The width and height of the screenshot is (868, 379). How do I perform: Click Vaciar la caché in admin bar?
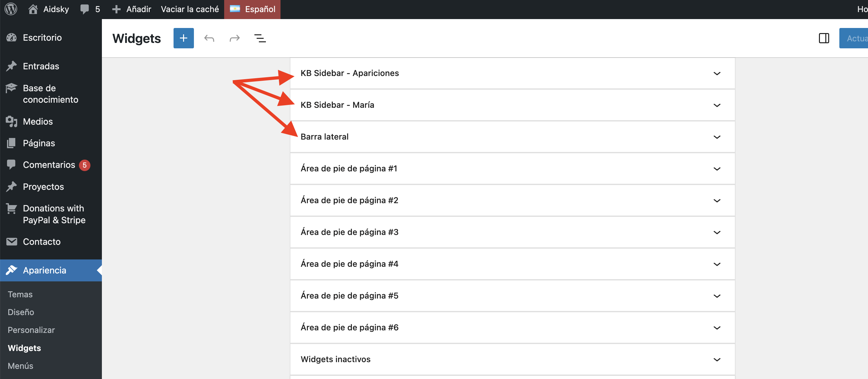click(x=190, y=9)
